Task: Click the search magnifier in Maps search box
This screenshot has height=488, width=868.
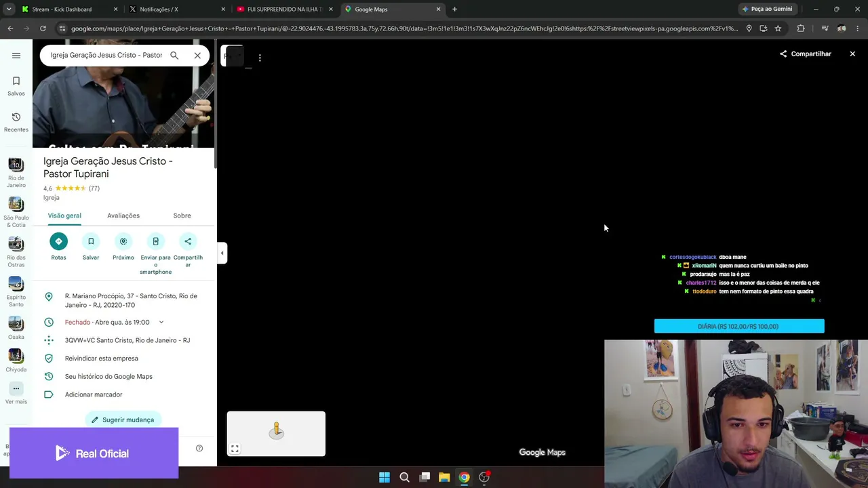Action: pyautogui.click(x=174, y=56)
